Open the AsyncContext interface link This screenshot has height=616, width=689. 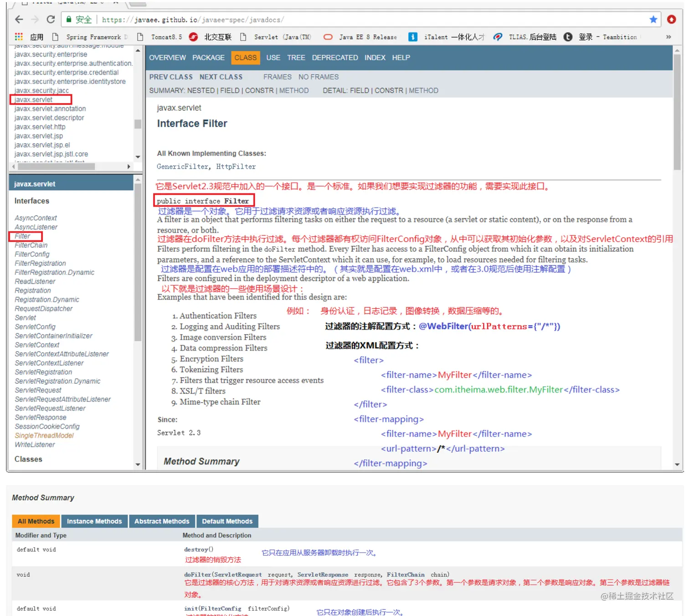pyautogui.click(x=36, y=218)
